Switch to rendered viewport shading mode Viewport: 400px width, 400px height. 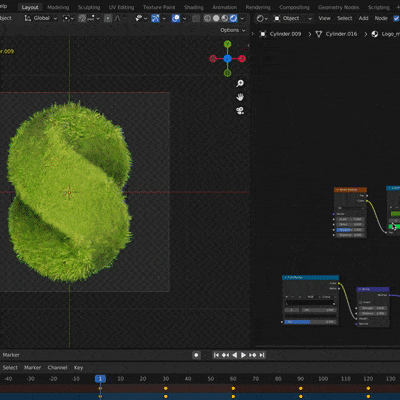[234, 18]
